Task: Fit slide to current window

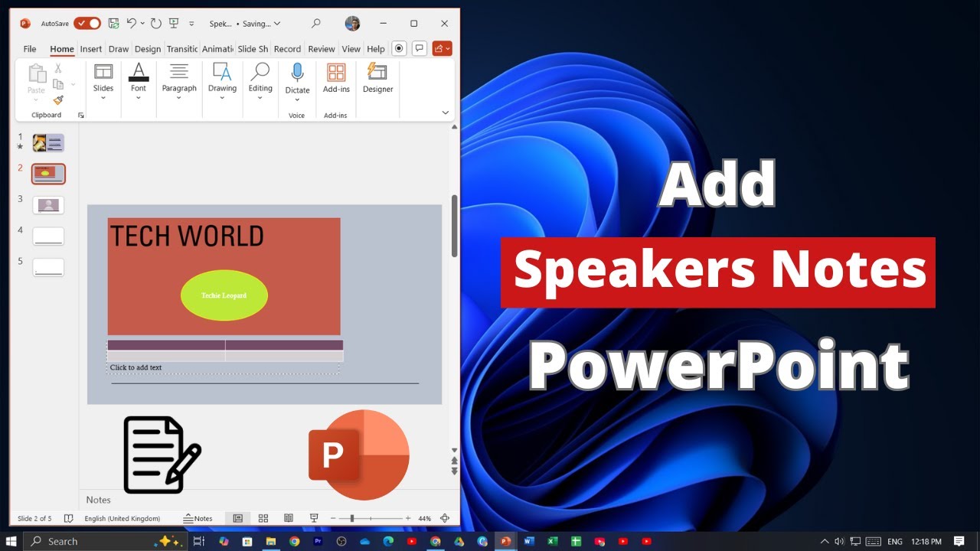Action: click(x=445, y=518)
